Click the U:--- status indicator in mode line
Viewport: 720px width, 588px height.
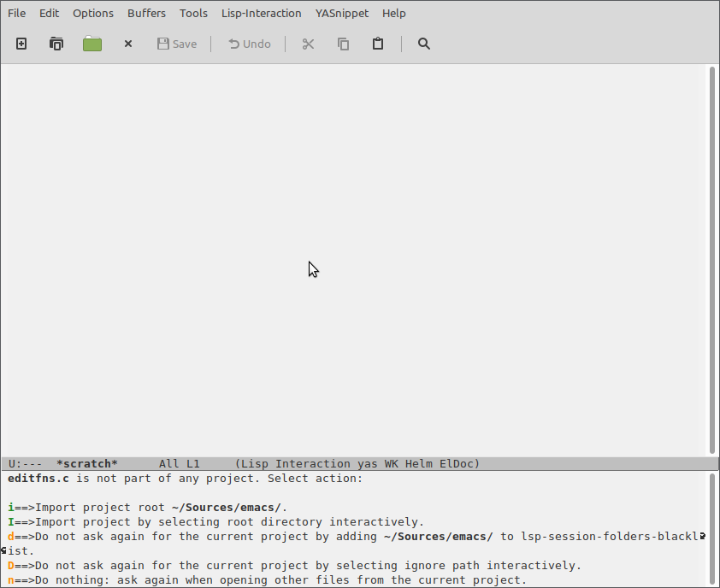[x=26, y=463]
